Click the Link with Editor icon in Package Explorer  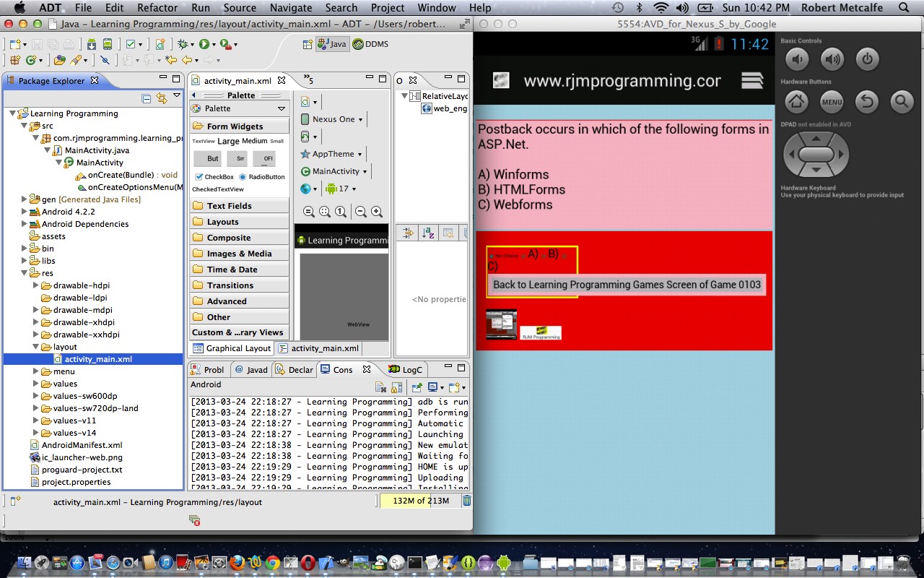(162, 98)
